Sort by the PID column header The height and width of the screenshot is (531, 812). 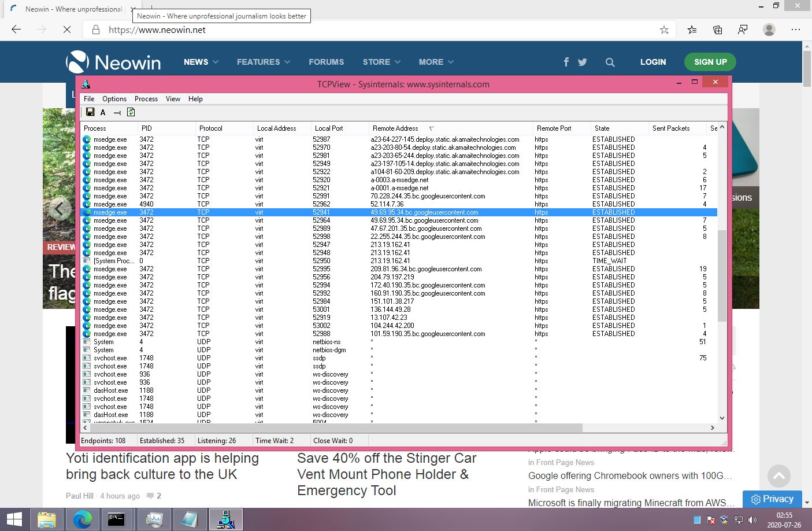166,128
